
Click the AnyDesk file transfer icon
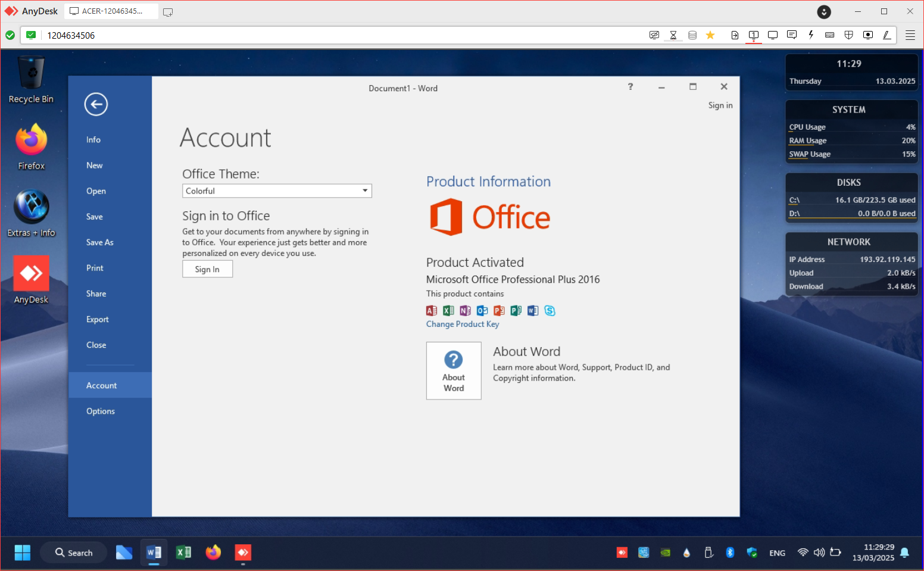[x=735, y=35]
